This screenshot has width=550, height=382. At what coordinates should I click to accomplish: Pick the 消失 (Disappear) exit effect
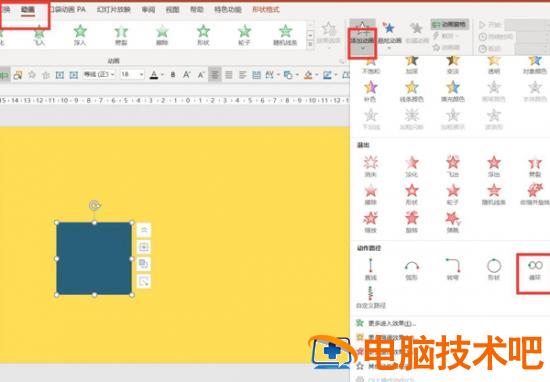[371, 166]
